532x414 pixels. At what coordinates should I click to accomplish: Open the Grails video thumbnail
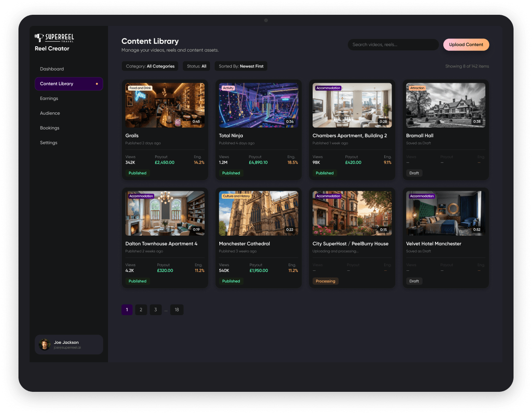(x=165, y=105)
